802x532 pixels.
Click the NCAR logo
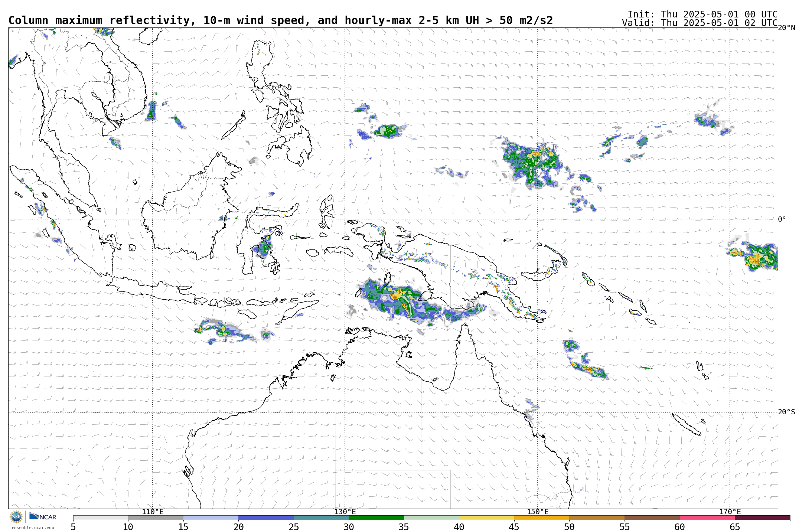point(43,516)
